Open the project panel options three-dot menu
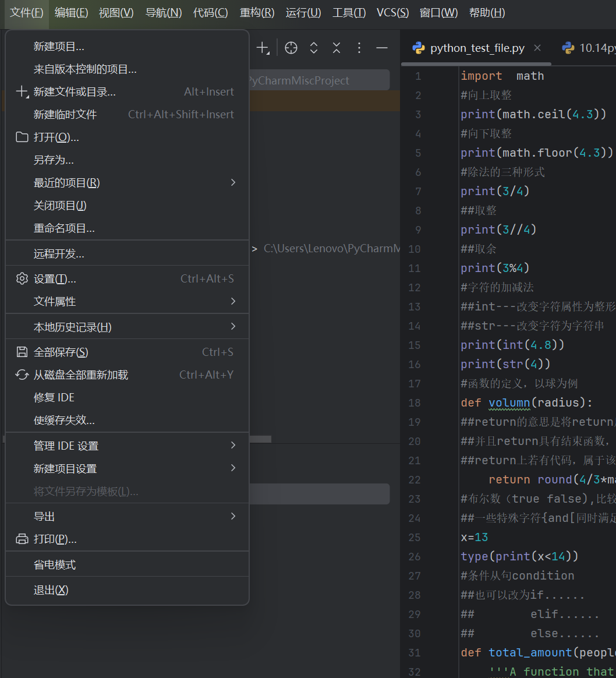This screenshot has width=616, height=678. tap(359, 48)
